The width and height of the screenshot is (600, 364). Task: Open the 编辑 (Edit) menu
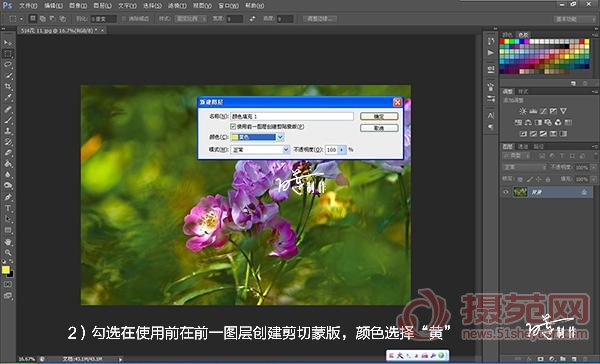tap(53, 5)
